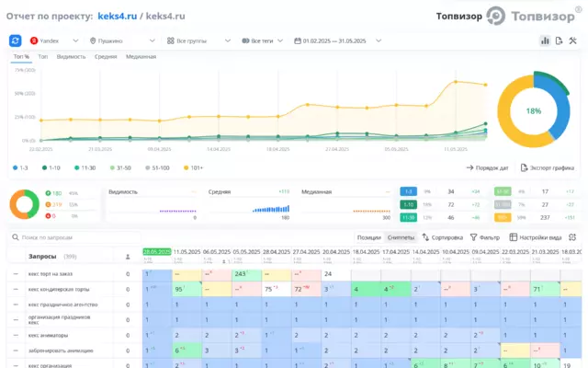This screenshot has height=368, width=588.
Task: Click the green plus icon beside 180
Action: click(48, 193)
